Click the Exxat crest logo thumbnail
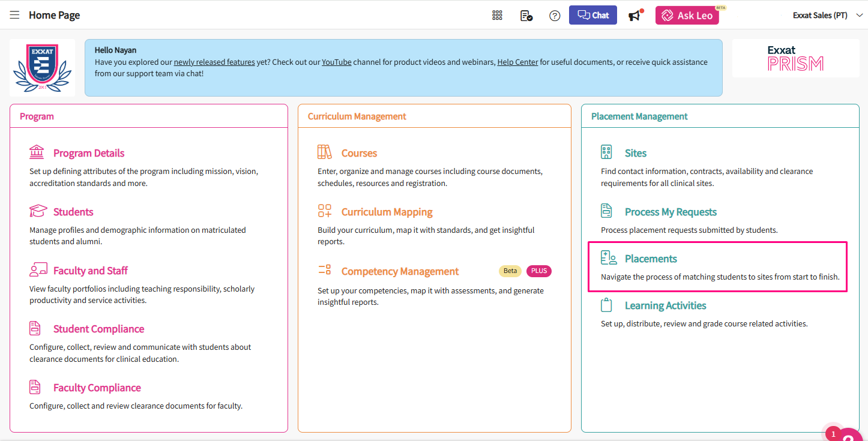Image resolution: width=868 pixels, height=441 pixels. click(x=43, y=68)
